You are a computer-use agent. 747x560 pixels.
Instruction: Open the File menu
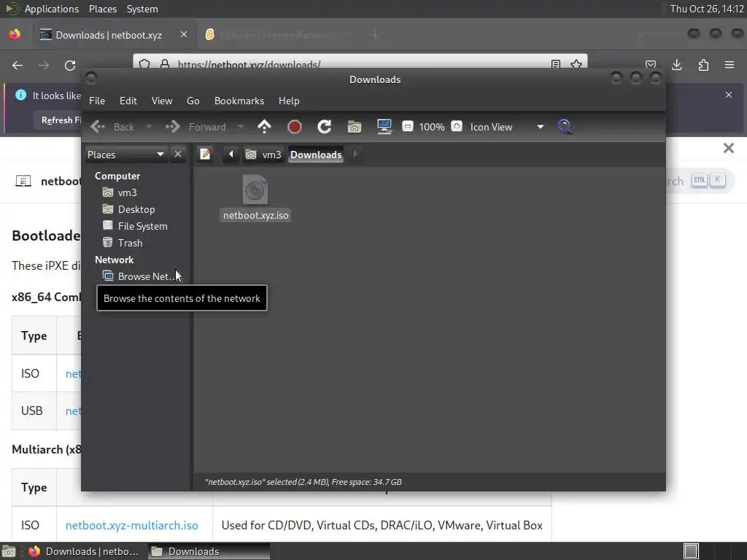tap(97, 101)
